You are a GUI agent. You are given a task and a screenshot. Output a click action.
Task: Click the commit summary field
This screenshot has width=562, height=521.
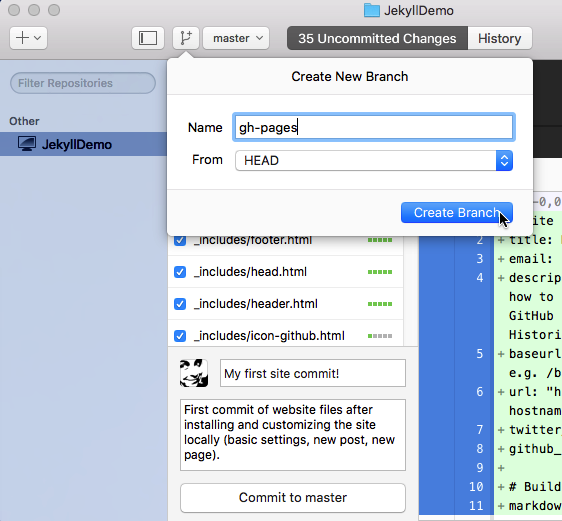313,373
